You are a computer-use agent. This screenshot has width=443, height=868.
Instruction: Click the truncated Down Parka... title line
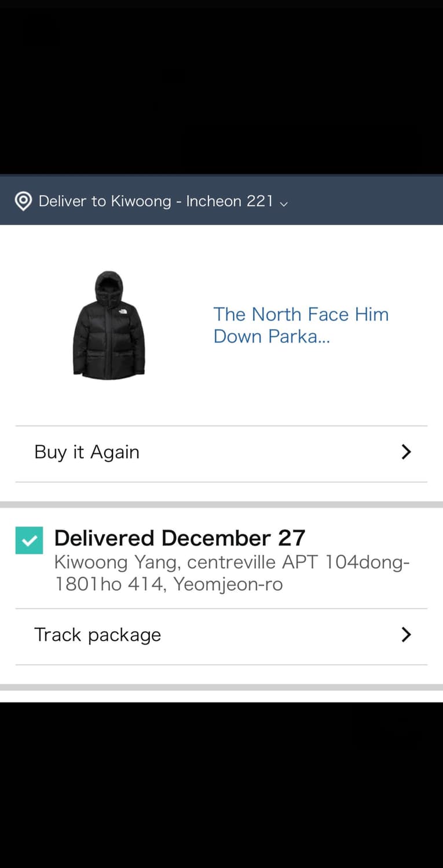pos(272,336)
